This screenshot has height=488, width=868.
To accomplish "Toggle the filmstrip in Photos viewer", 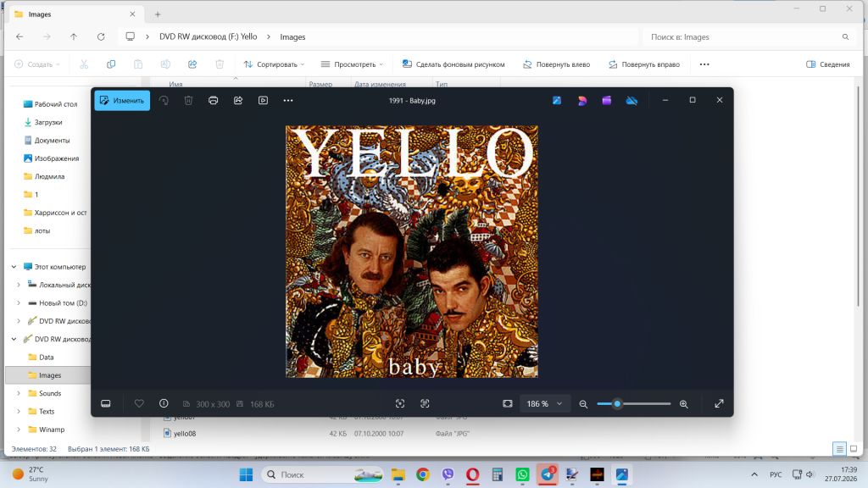I will click(106, 403).
